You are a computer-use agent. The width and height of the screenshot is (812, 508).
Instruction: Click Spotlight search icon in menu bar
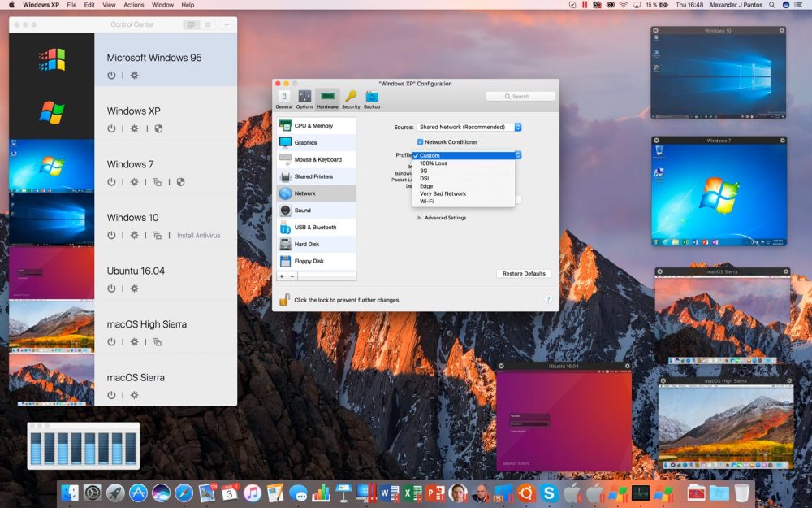point(772,5)
